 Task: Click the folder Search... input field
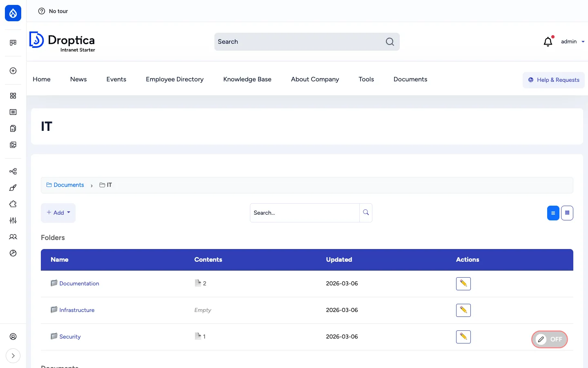(x=305, y=213)
